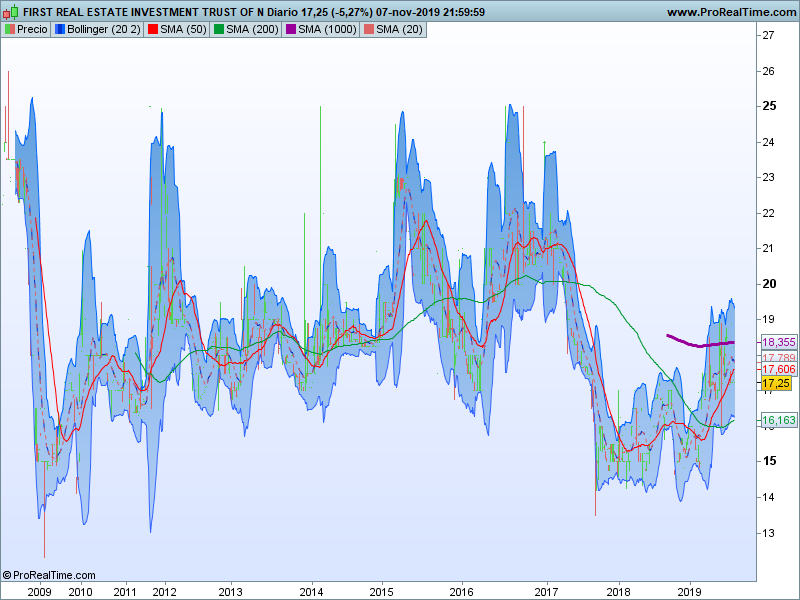Image resolution: width=800 pixels, height=600 pixels.
Task: Select the SMA (200) legend button
Action: click(x=246, y=30)
